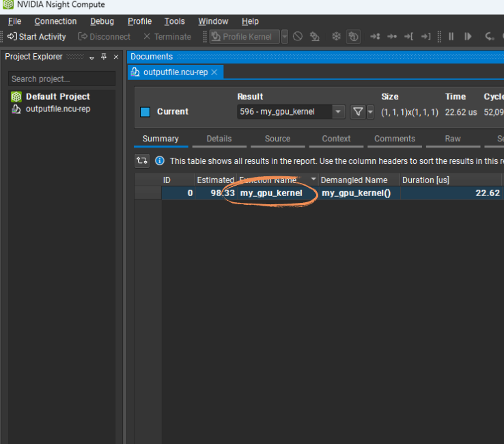Switch to the Comments tab
This screenshot has width=504, height=444.
tap(395, 139)
